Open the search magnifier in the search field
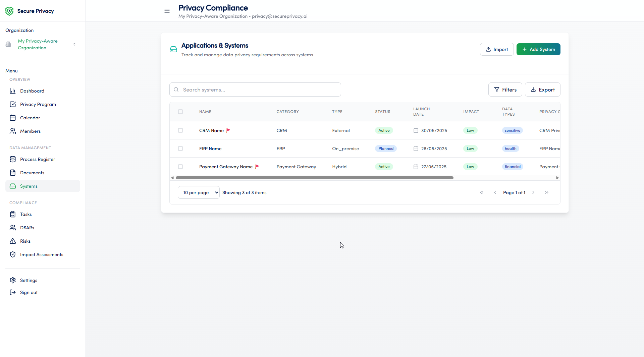 pyautogui.click(x=176, y=90)
